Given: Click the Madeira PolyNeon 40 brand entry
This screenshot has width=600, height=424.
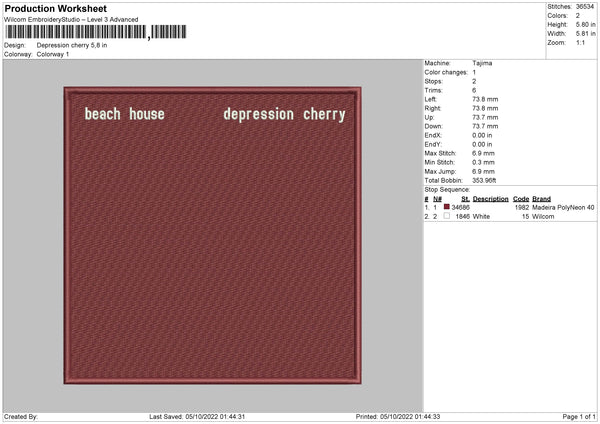Looking at the screenshot, I should coord(563,207).
